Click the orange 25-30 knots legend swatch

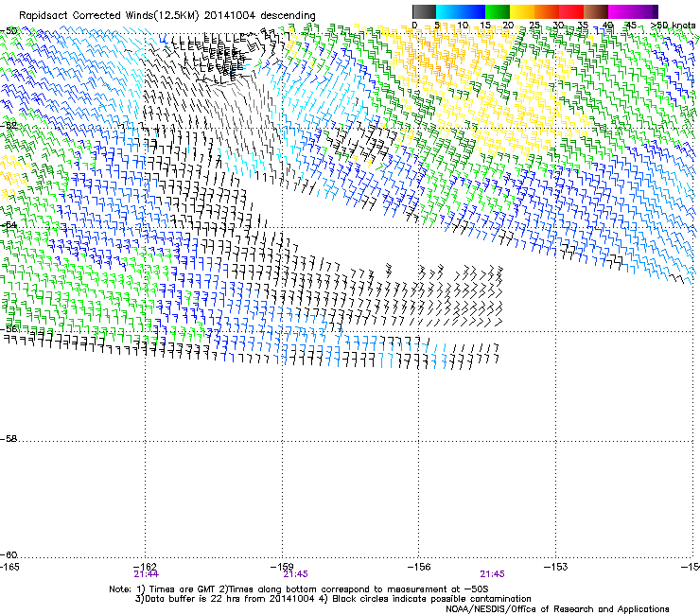tap(547, 11)
